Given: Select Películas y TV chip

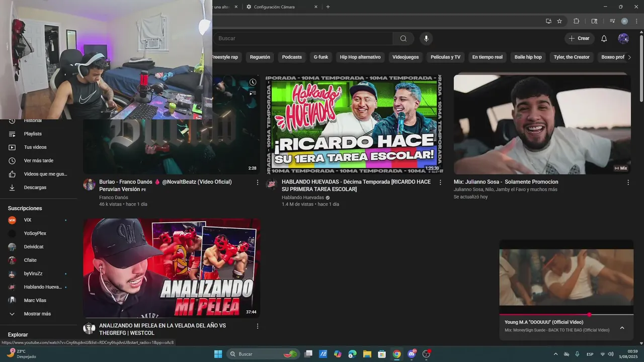Looking at the screenshot, I should 445,57.
